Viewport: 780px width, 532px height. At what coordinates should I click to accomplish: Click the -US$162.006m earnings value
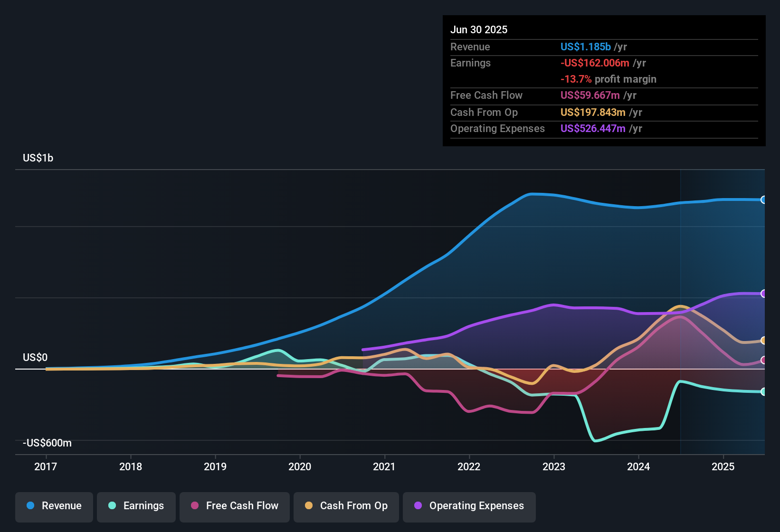coord(595,63)
